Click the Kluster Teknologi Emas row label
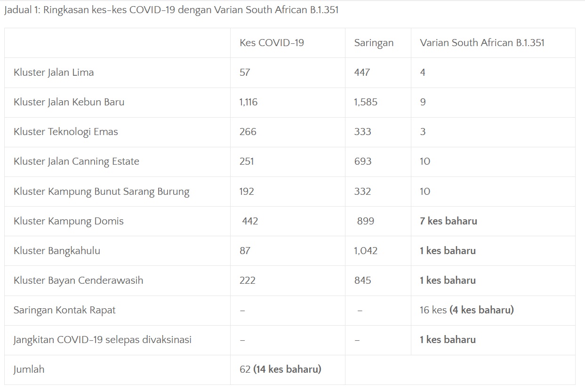The height and width of the screenshot is (392, 585). point(66,132)
